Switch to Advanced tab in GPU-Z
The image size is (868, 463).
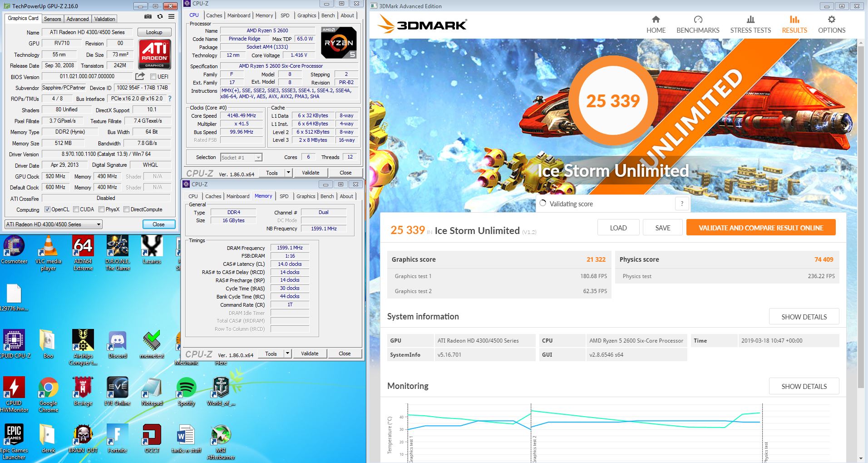point(78,19)
